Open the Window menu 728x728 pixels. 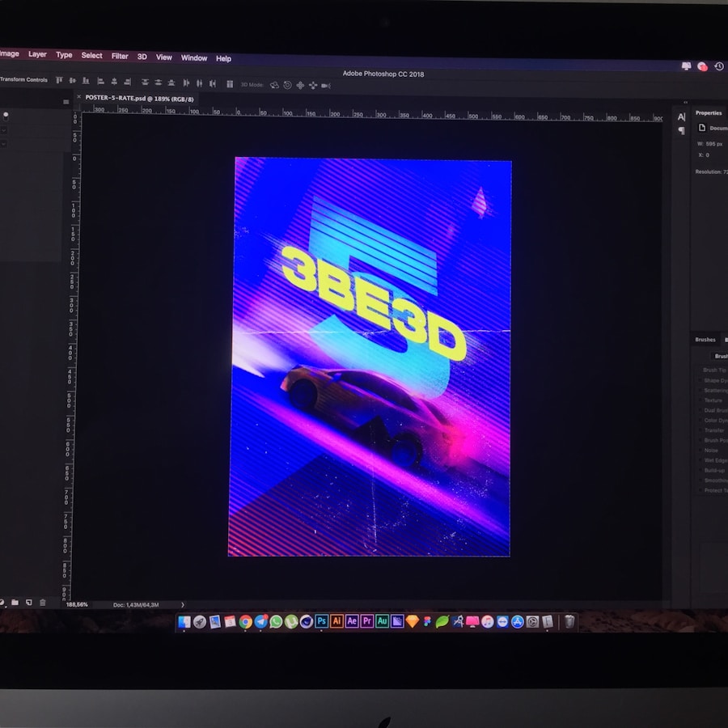tap(194, 57)
